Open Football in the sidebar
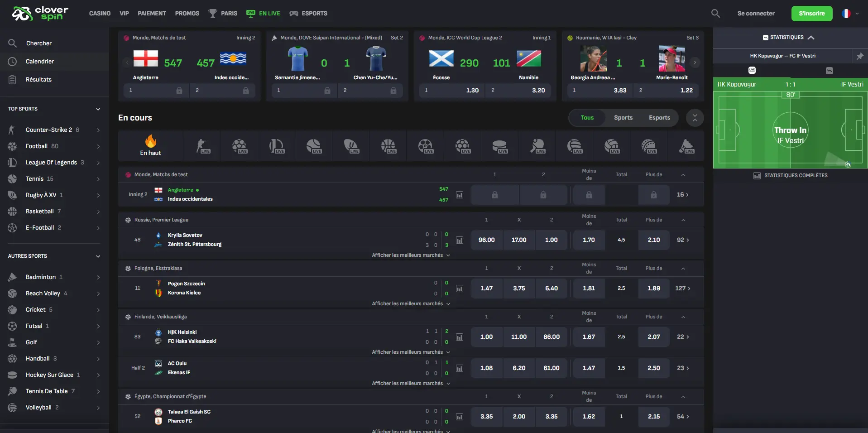Screen dimensions: 868x433 pos(54,146)
